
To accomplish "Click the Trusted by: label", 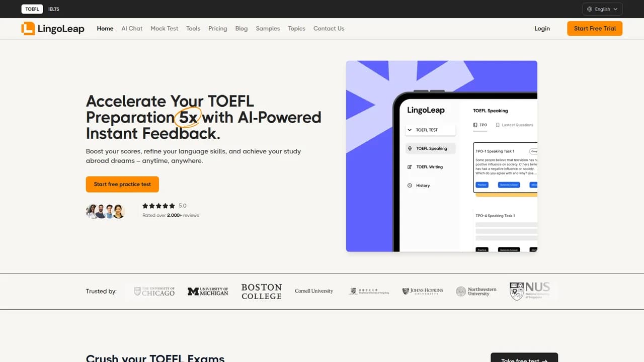I will (101, 291).
